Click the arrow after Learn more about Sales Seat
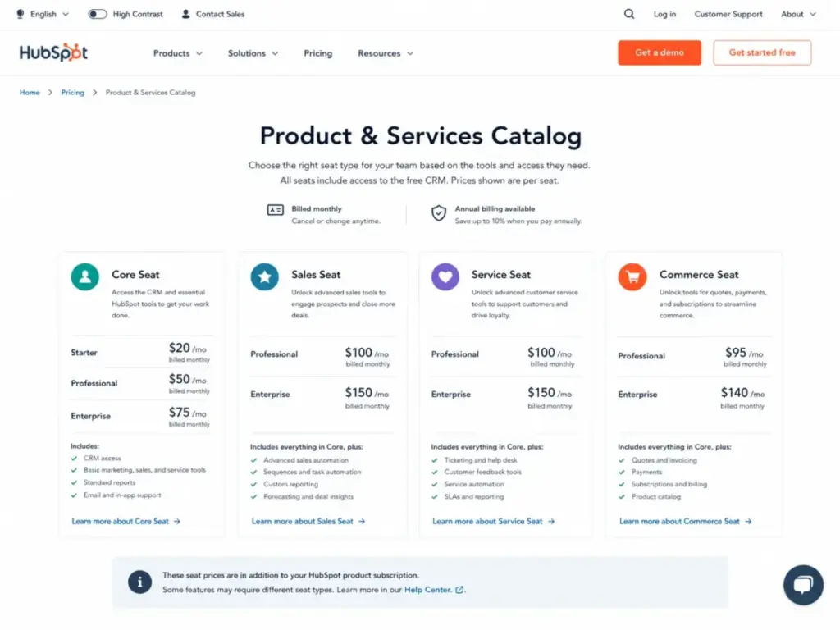The image size is (840, 630). point(362,521)
